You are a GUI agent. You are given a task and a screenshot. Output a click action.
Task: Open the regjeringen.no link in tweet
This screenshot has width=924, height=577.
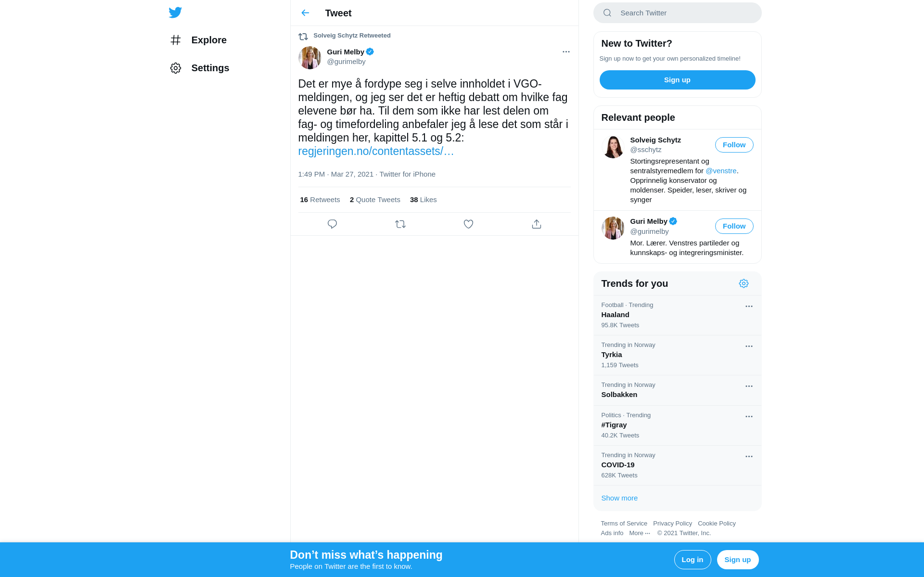pos(376,151)
